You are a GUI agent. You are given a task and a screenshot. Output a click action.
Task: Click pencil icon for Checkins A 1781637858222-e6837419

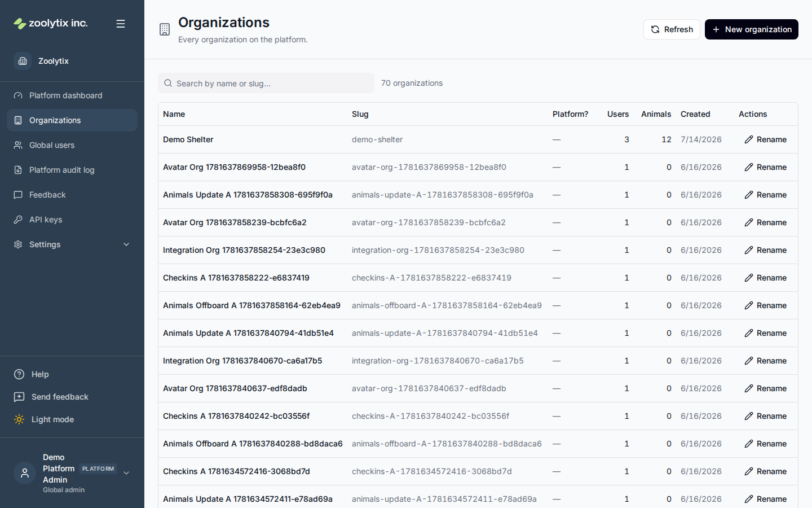pyautogui.click(x=749, y=278)
